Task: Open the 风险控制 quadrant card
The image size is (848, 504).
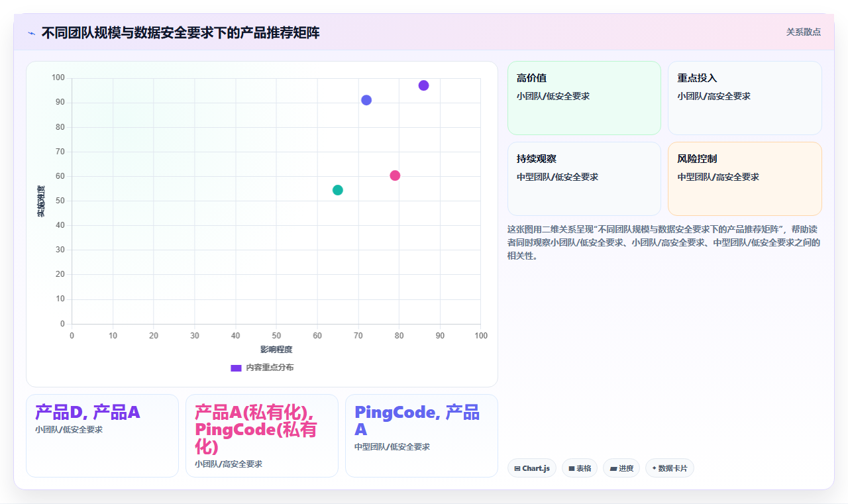Action: click(745, 179)
